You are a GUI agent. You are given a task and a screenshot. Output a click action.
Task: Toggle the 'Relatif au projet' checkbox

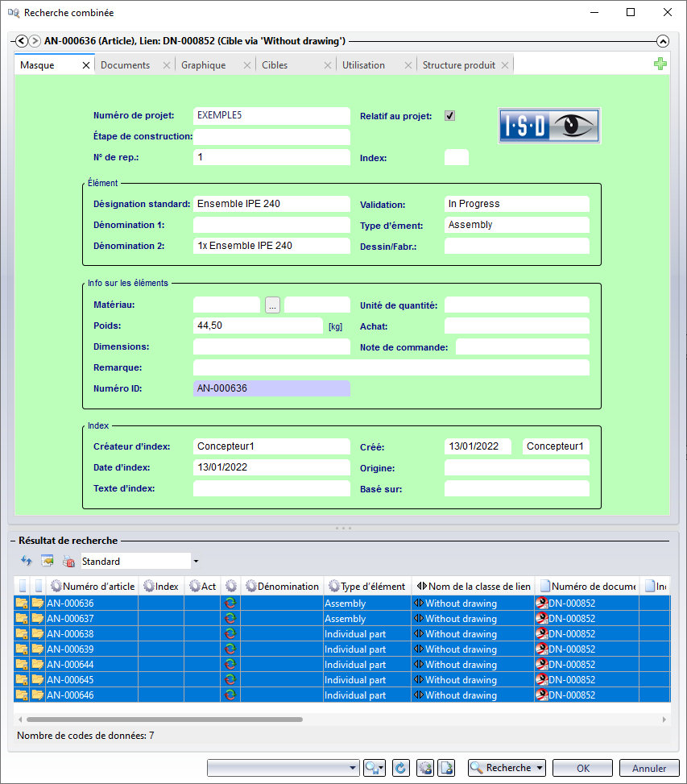pyautogui.click(x=449, y=115)
